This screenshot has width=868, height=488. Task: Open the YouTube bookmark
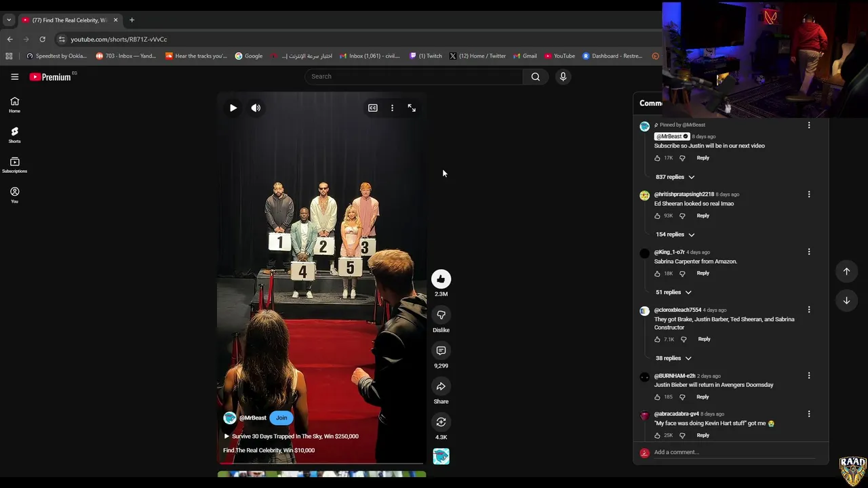[x=559, y=56]
